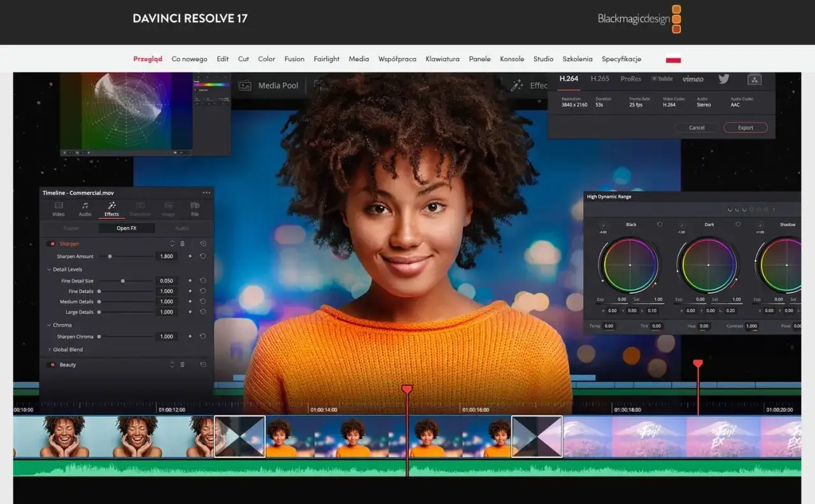This screenshot has height=504, width=815.
Task: Add keyframe for Fine Detail Size
Action: pos(190,281)
